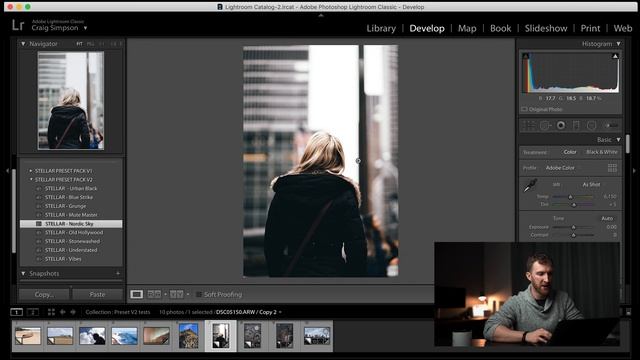The image size is (640, 360).
Task: Switch to Before/After top-bottom view
Action: [176, 294]
